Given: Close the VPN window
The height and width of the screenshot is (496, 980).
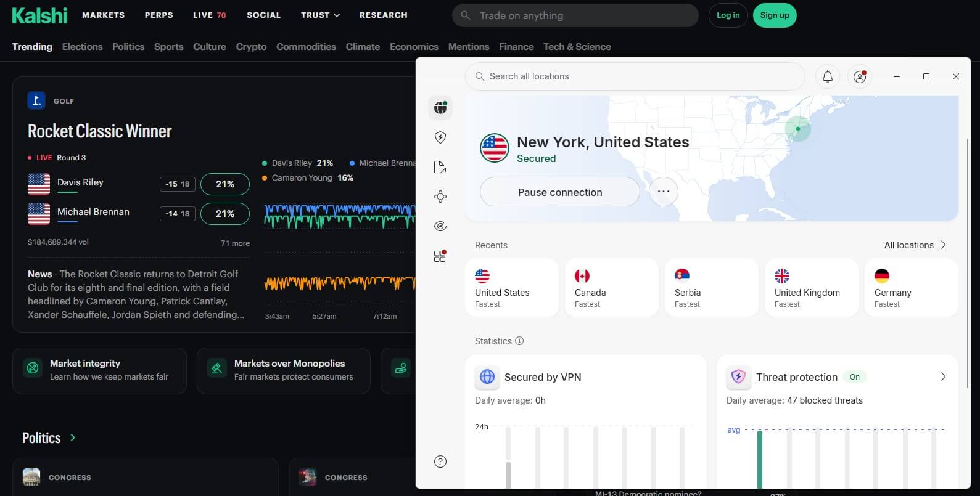Looking at the screenshot, I should tap(955, 76).
